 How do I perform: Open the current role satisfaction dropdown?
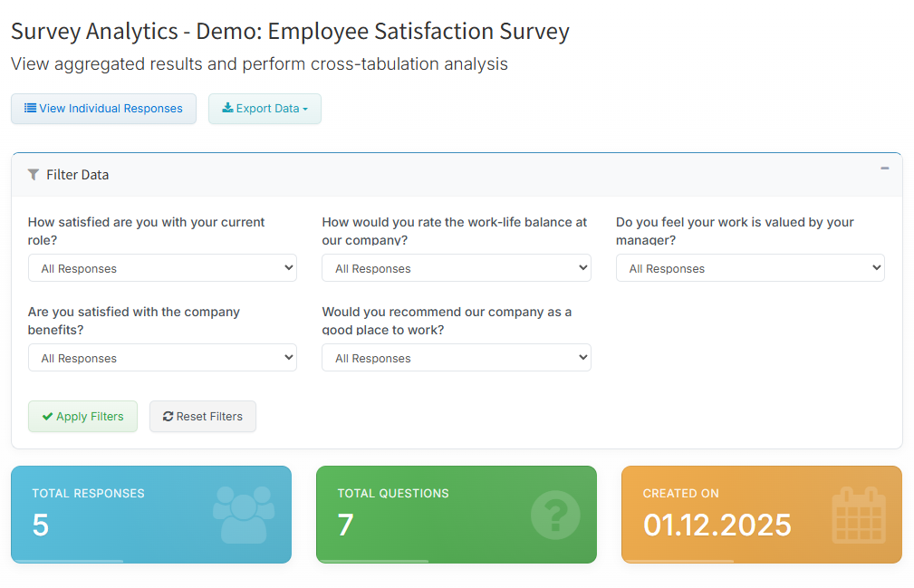point(162,268)
